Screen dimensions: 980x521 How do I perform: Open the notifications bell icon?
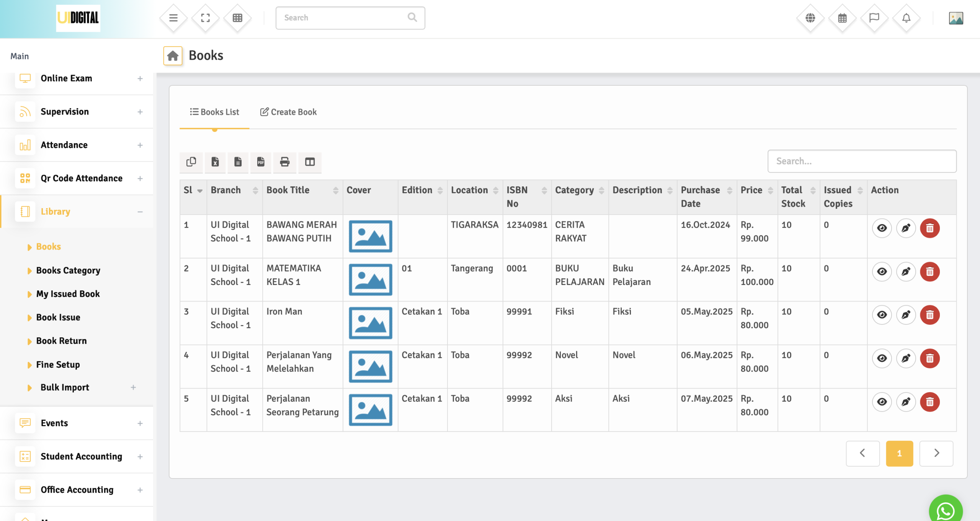tap(906, 18)
